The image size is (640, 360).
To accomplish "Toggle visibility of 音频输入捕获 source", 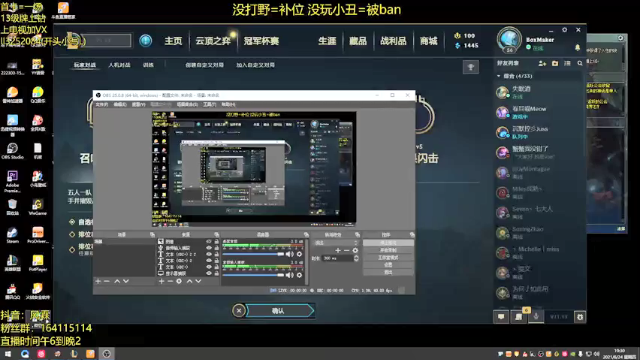I will pos(209,248).
